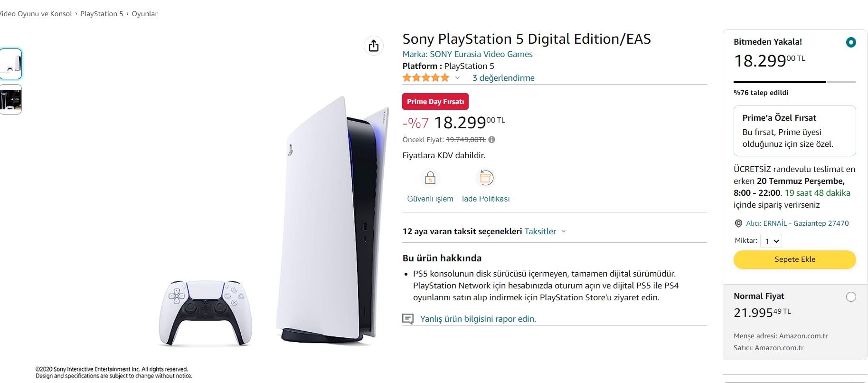Click the info icon beside Önceki Fiyat
Image resolution: width=868 pixels, height=383 pixels.
[492, 140]
